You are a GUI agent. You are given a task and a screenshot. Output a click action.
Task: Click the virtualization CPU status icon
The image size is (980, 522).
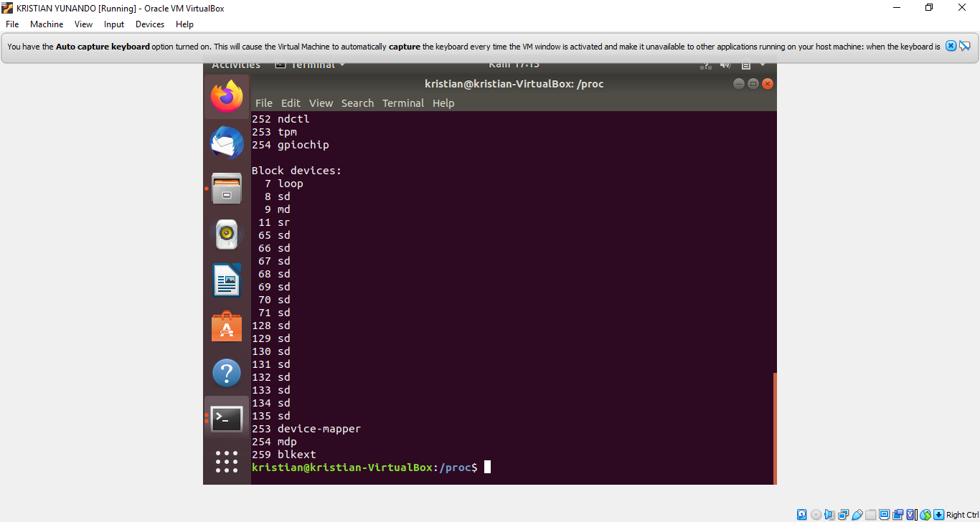coord(912,515)
